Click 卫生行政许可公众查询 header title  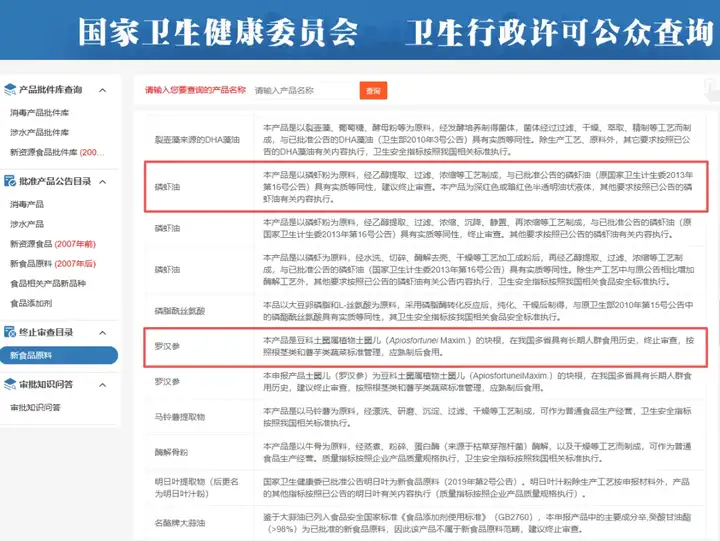(x=559, y=32)
